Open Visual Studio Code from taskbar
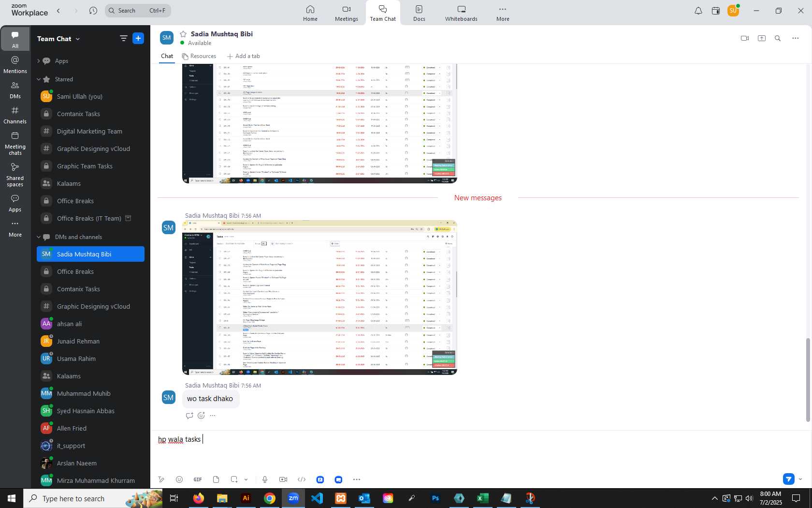 pos(317,498)
